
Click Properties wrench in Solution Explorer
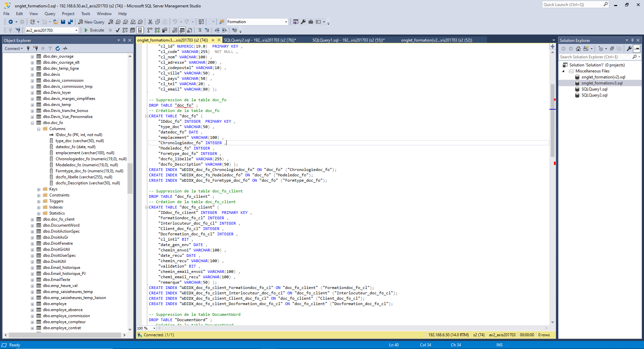(x=629, y=49)
